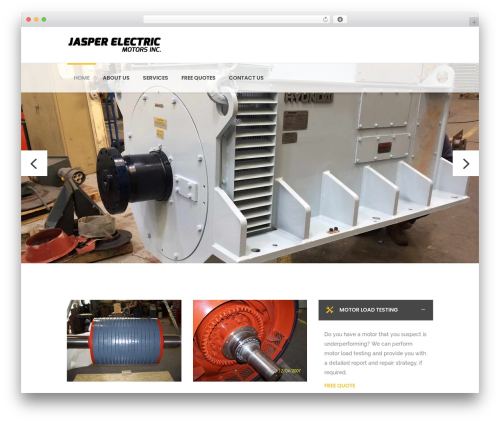Advance to next slide with right arrow
The image size is (500, 423).
coord(466,163)
